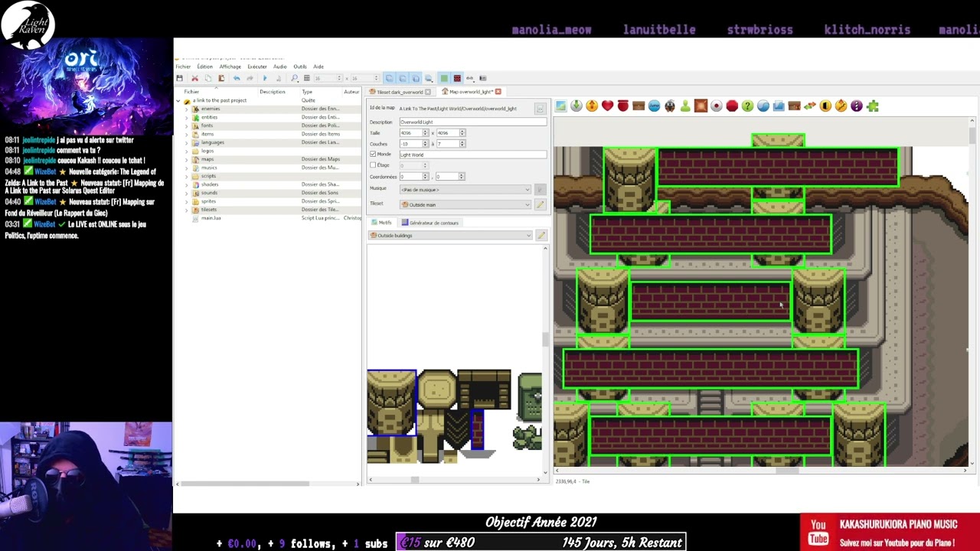The height and width of the screenshot is (551, 980).
Task: Click the Undo arrow icon
Action: [x=237, y=78]
